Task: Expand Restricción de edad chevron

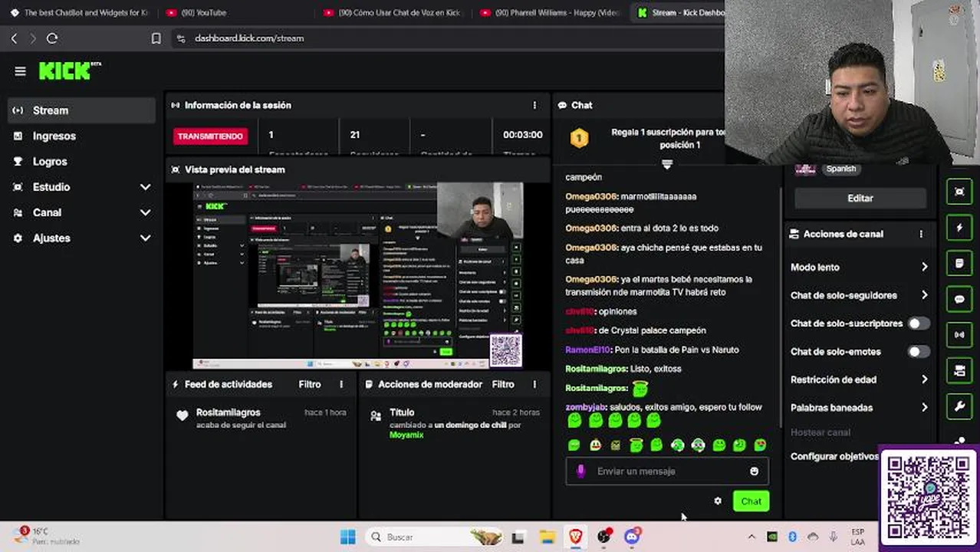Action: coord(924,379)
